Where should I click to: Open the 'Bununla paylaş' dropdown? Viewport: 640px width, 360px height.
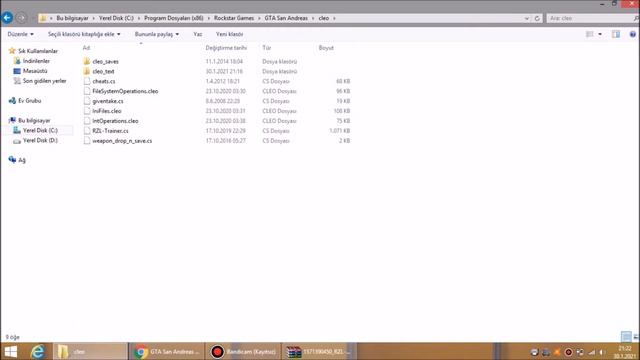pos(157,34)
